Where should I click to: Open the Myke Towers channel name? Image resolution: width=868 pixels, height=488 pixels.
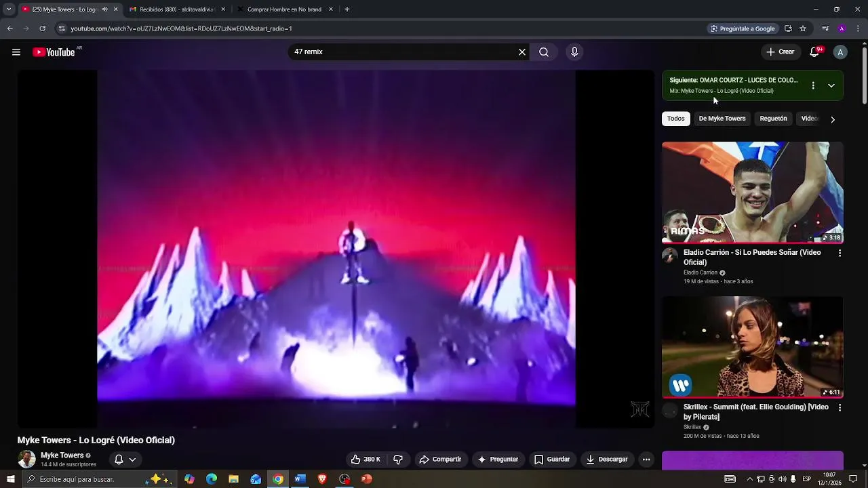(x=62, y=455)
